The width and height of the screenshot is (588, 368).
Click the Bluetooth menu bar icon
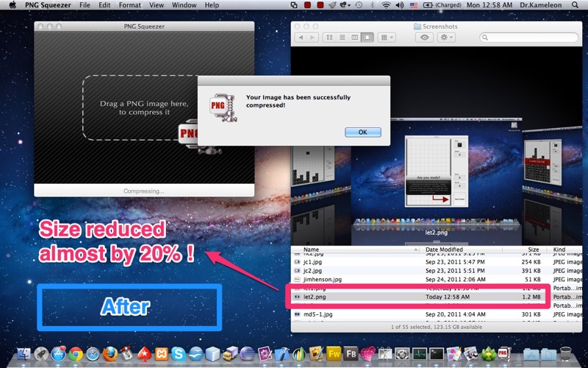[x=373, y=5]
